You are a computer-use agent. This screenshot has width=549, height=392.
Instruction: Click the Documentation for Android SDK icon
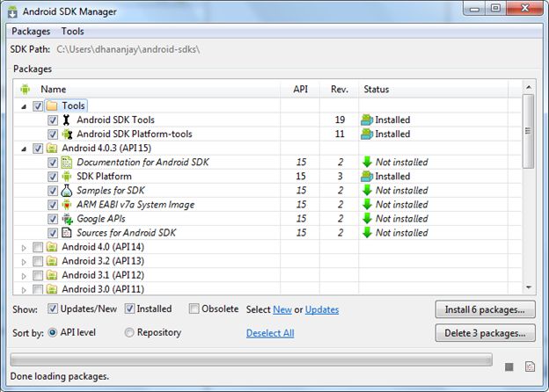pos(67,163)
